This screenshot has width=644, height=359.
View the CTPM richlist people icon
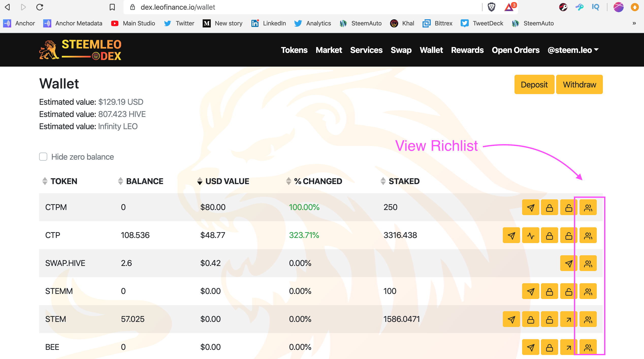[588, 207]
